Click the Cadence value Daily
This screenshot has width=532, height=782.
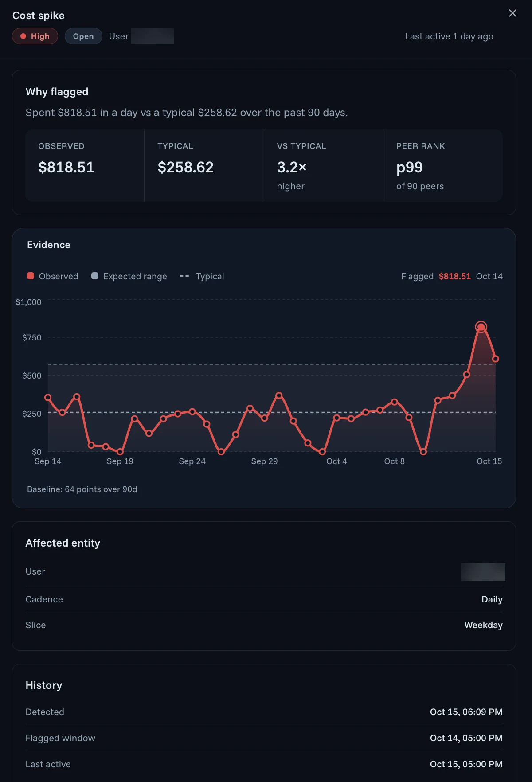pos(492,599)
